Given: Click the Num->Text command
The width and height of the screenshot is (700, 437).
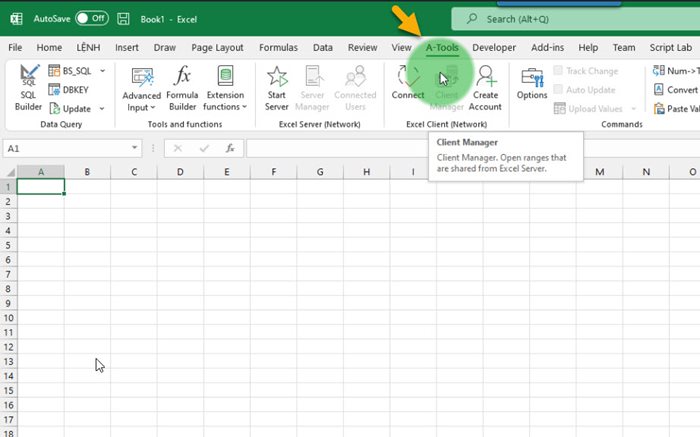Looking at the screenshot, I should tap(676, 71).
